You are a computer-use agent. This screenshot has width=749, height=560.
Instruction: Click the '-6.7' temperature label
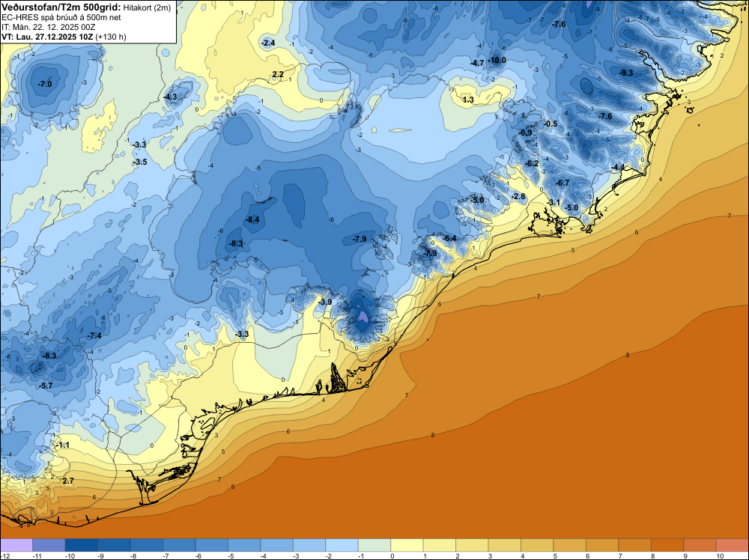pos(562,183)
